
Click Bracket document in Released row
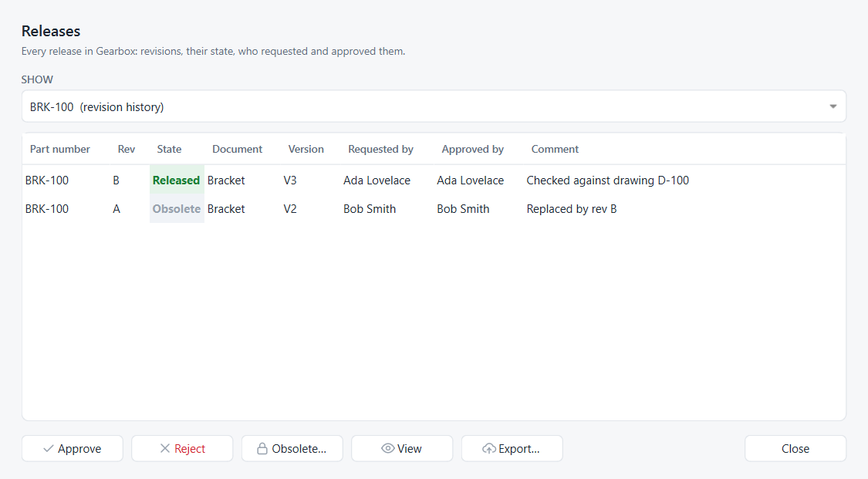click(226, 180)
